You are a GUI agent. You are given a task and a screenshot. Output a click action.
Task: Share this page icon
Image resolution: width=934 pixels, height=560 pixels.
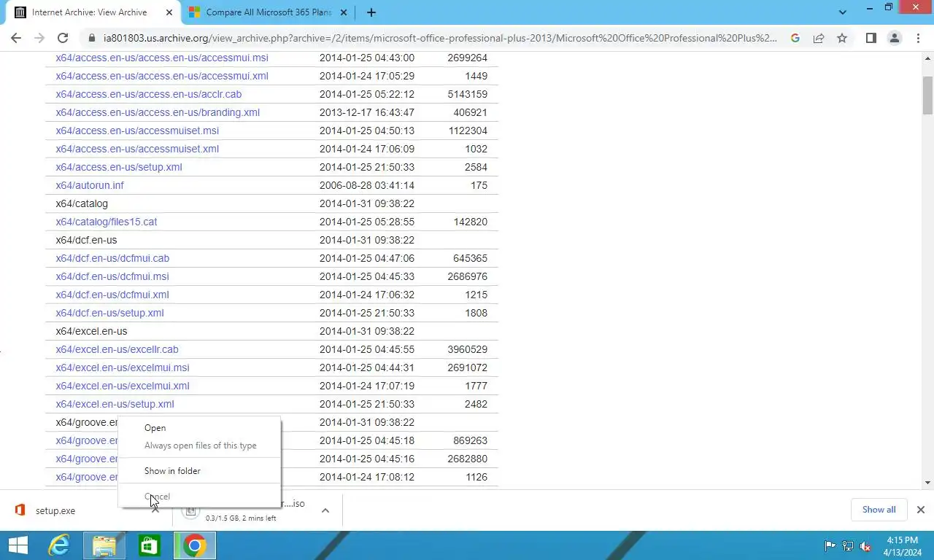click(x=819, y=38)
